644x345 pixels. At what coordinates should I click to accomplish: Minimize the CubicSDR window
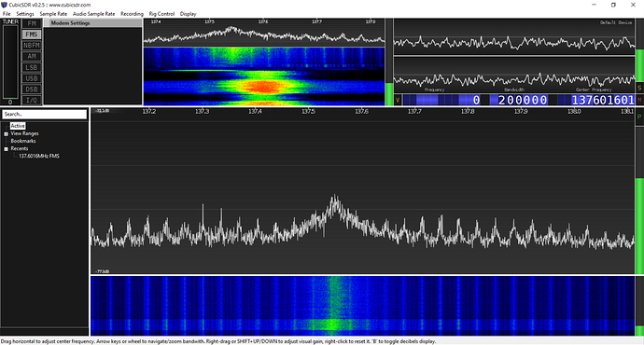pyautogui.click(x=594, y=5)
